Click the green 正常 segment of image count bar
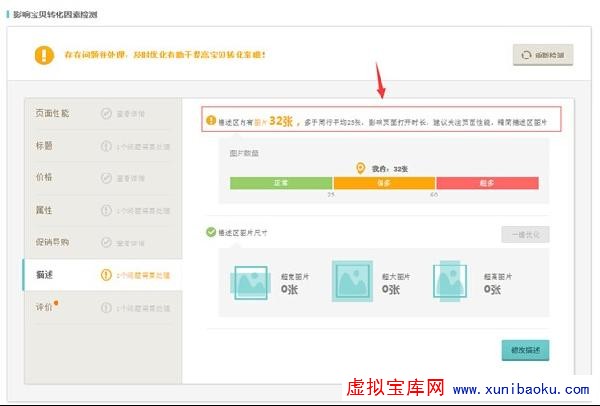The height and width of the screenshot is (406, 600). tap(281, 183)
